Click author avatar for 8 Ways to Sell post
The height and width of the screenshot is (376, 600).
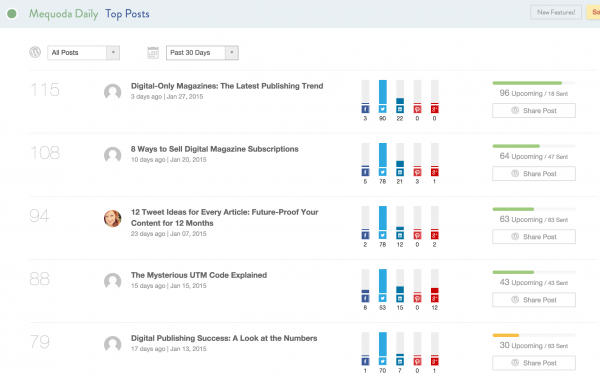[x=112, y=155]
